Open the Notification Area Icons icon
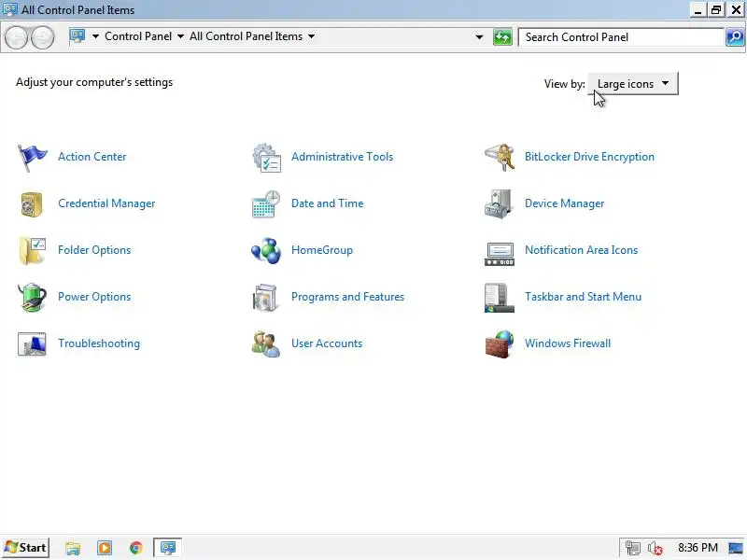This screenshot has width=747, height=560. point(500,253)
